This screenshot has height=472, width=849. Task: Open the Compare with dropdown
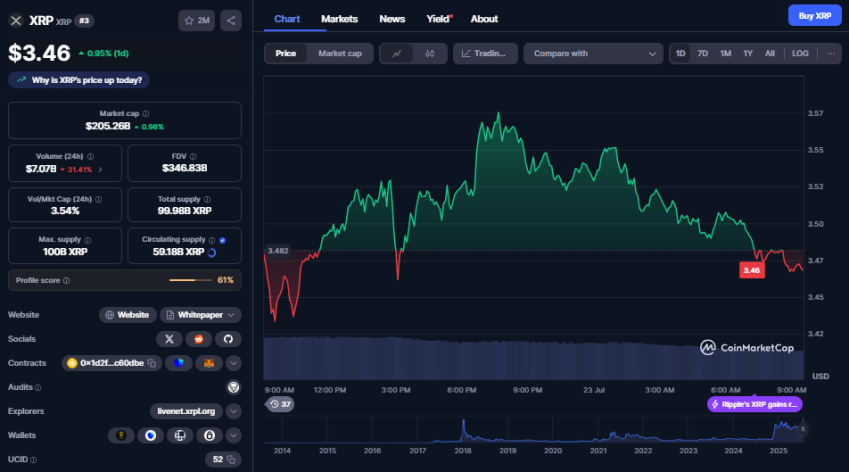coord(594,53)
